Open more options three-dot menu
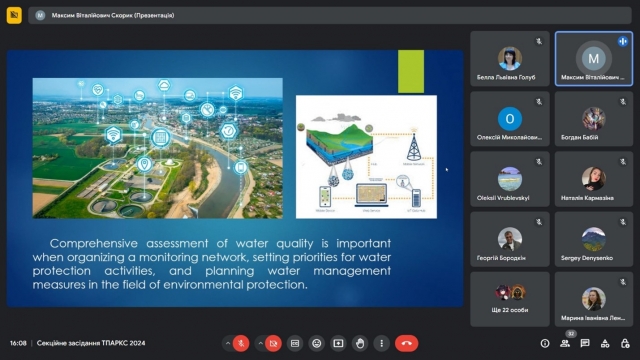The height and width of the screenshot is (360, 640). pyautogui.click(x=381, y=343)
